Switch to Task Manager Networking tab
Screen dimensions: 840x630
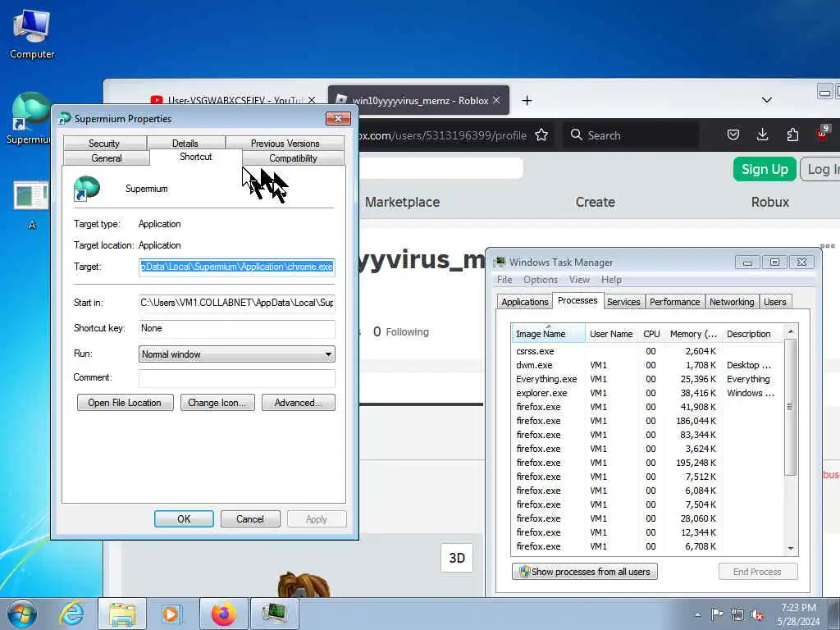point(732,302)
